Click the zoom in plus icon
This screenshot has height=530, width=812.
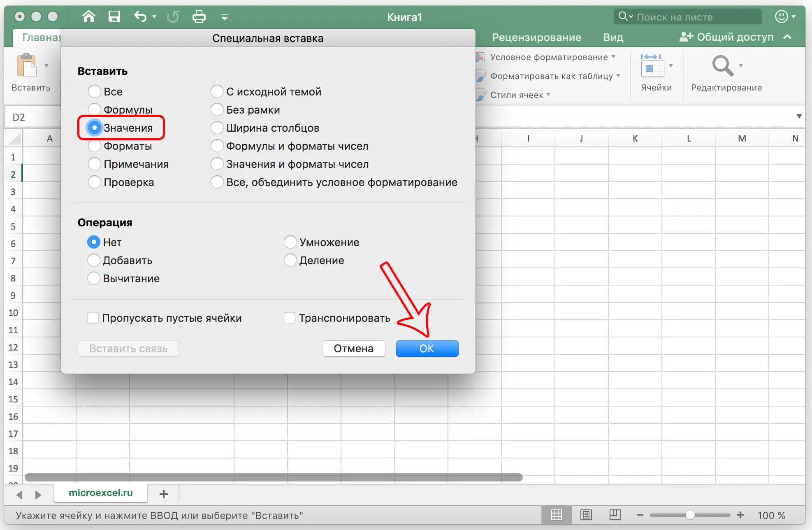click(x=740, y=515)
